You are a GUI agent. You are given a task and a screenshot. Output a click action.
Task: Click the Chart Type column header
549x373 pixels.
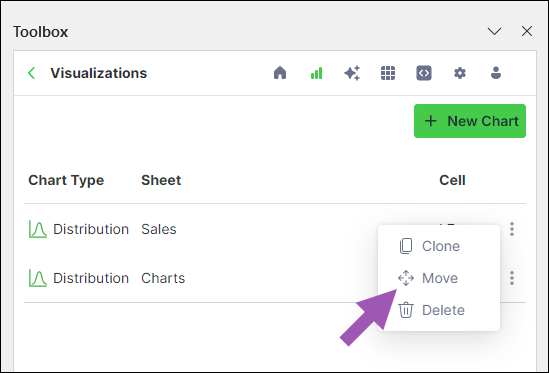[66, 180]
